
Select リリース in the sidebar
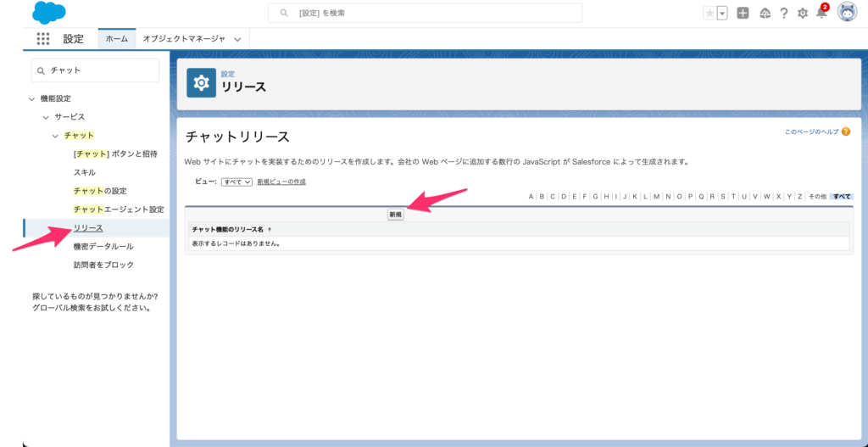88,228
